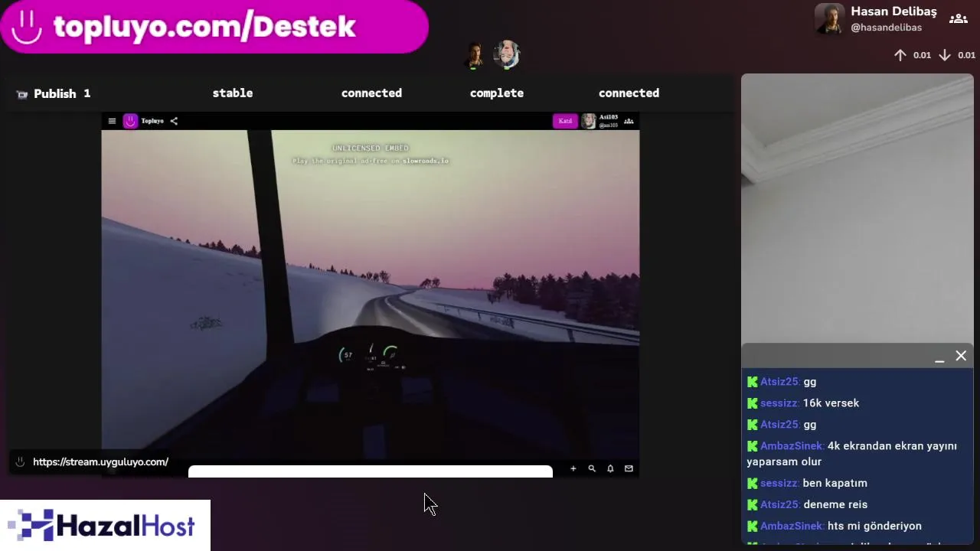This screenshot has height=551, width=980.
Task: Open the mail envelope icon in bottom bar
Action: click(x=629, y=468)
